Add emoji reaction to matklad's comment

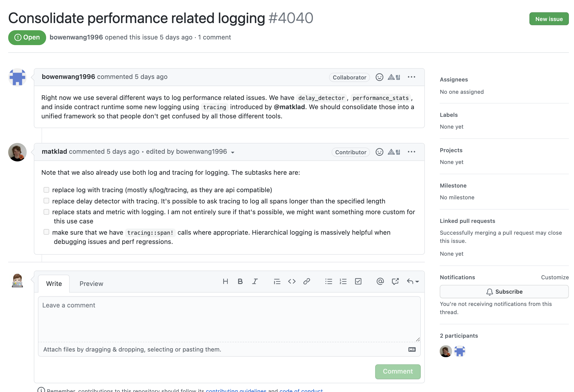coord(379,152)
